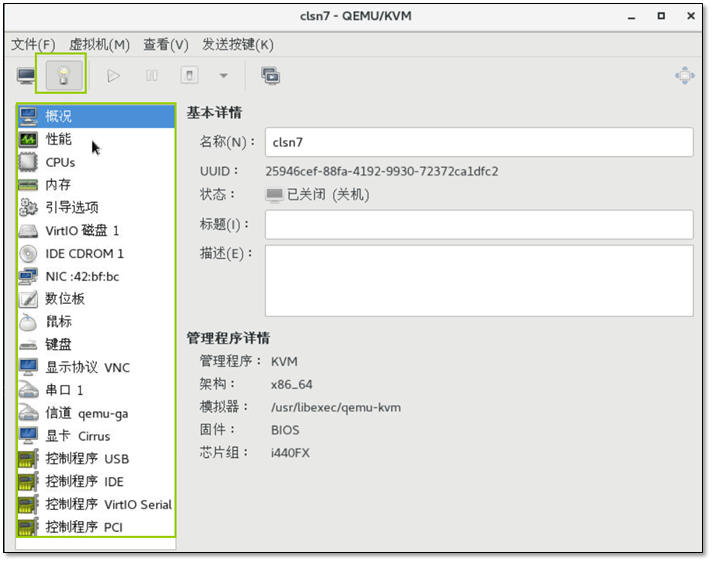
Task: Click the /usr/libexec/qemu-kvm emulator path
Action: point(336,407)
